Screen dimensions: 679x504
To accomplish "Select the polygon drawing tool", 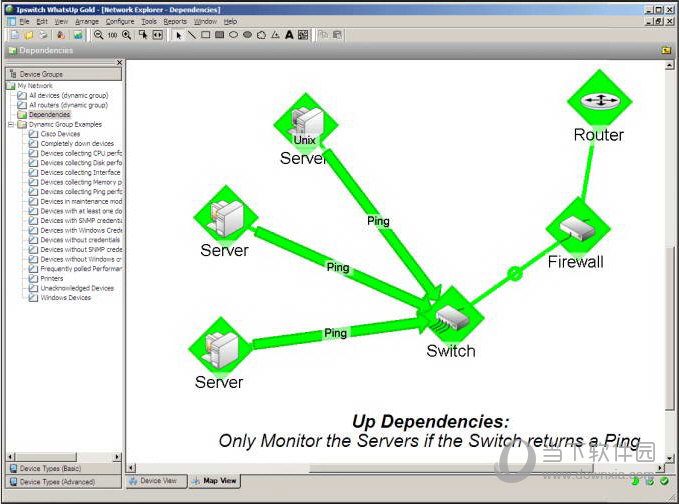I will point(261,35).
